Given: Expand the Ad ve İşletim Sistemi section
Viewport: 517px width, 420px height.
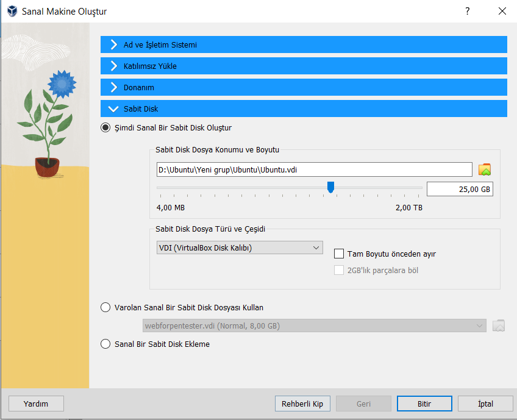Looking at the screenshot, I should click(x=304, y=44).
